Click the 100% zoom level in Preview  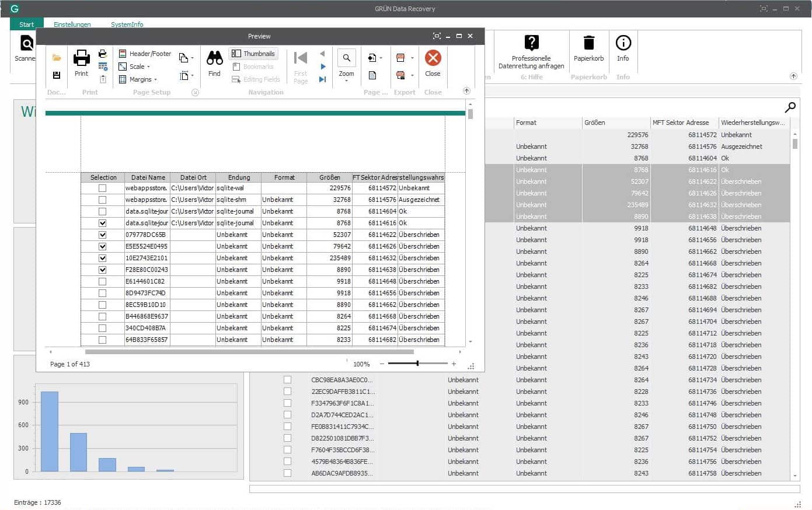pos(361,364)
